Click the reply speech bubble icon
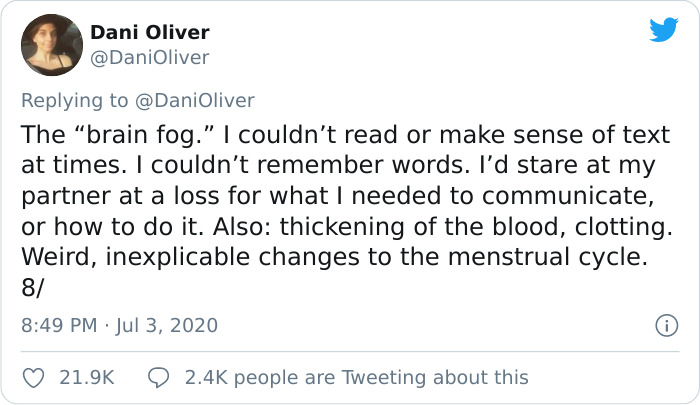 tap(159, 377)
